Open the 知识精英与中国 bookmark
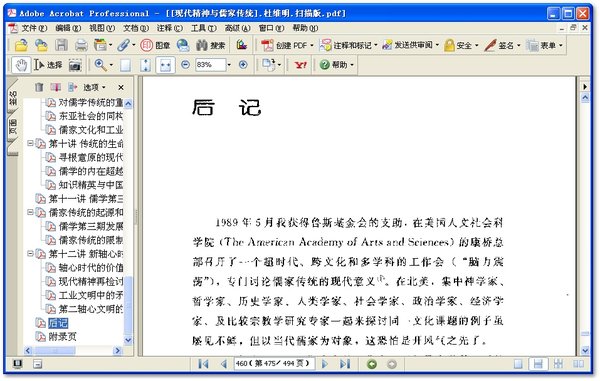 click(91, 185)
